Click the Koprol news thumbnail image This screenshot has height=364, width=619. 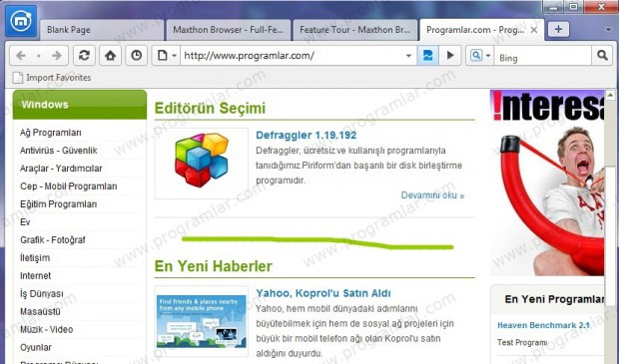tap(202, 321)
